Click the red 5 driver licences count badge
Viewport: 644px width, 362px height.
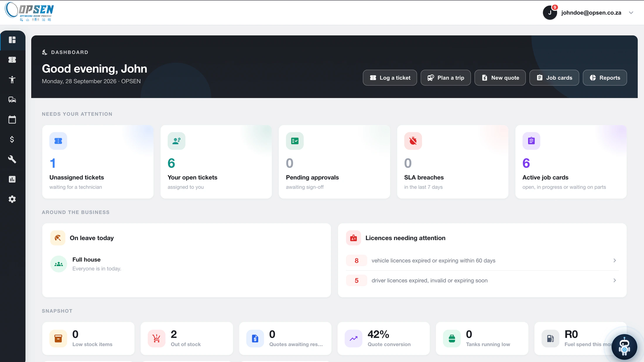[x=357, y=280]
